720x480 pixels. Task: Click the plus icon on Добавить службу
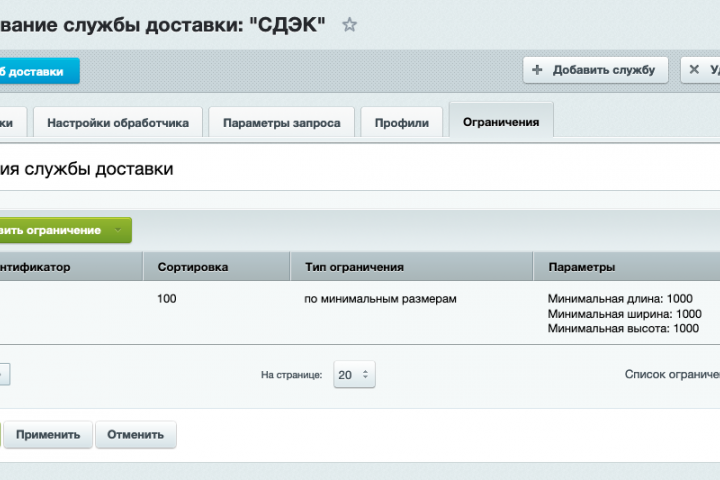tap(537, 70)
